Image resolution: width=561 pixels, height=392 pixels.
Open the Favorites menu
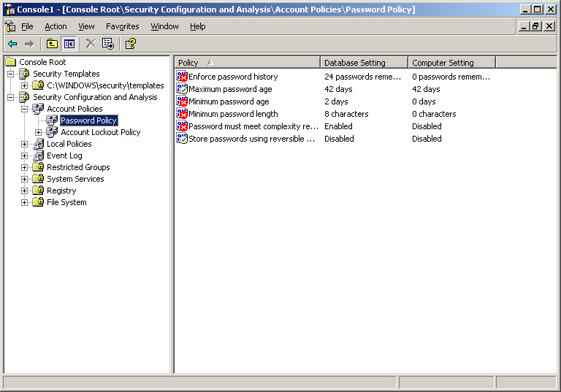coord(123,26)
